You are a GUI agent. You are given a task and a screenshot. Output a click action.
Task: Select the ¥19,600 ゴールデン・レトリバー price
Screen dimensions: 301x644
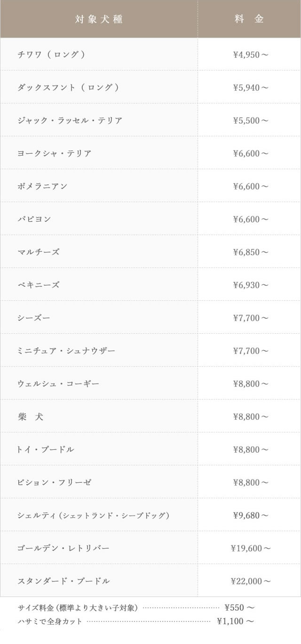click(x=251, y=548)
